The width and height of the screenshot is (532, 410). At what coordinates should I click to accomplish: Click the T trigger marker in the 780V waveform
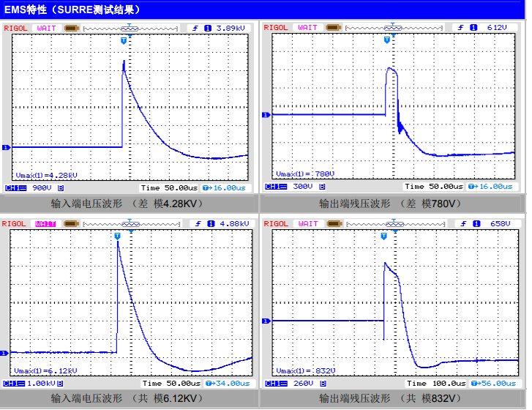[387, 40]
